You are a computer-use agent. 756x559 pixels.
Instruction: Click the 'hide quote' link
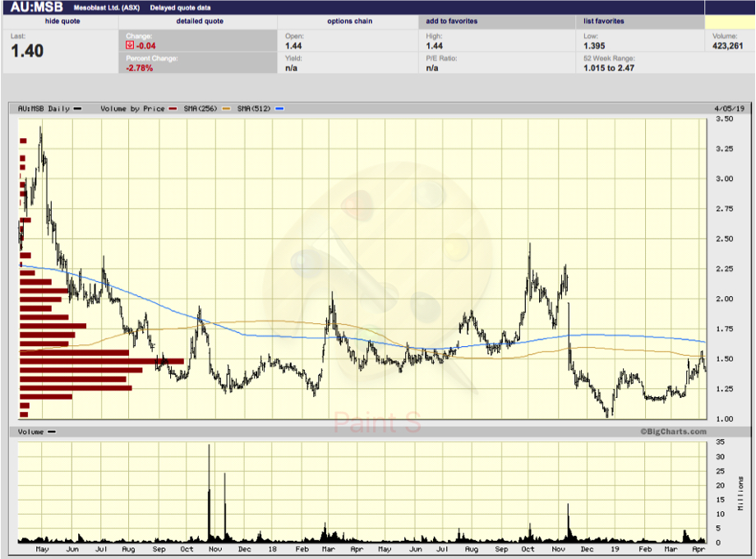(62, 21)
